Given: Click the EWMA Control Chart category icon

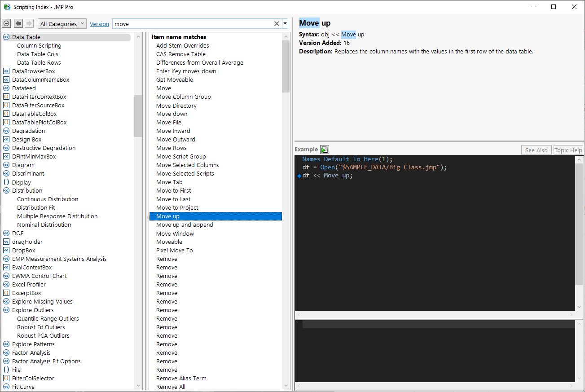Looking at the screenshot, I should (x=6, y=276).
